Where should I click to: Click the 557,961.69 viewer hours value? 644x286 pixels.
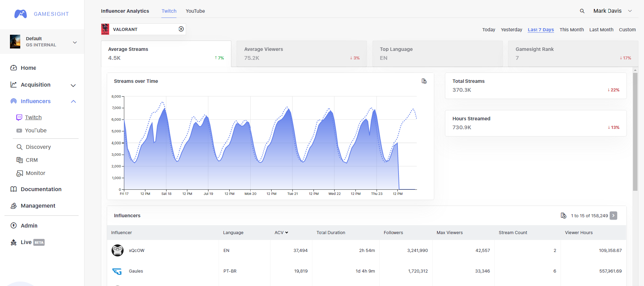click(x=610, y=271)
